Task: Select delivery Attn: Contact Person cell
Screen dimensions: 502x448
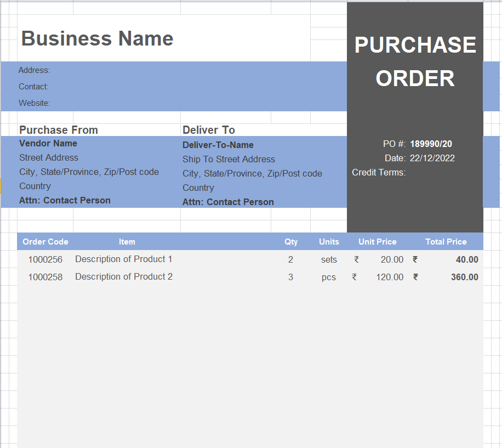Action: pyautogui.click(x=228, y=202)
